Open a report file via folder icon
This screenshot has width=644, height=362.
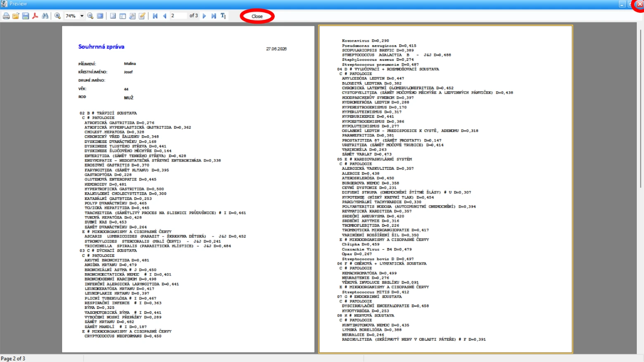click(16, 16)
